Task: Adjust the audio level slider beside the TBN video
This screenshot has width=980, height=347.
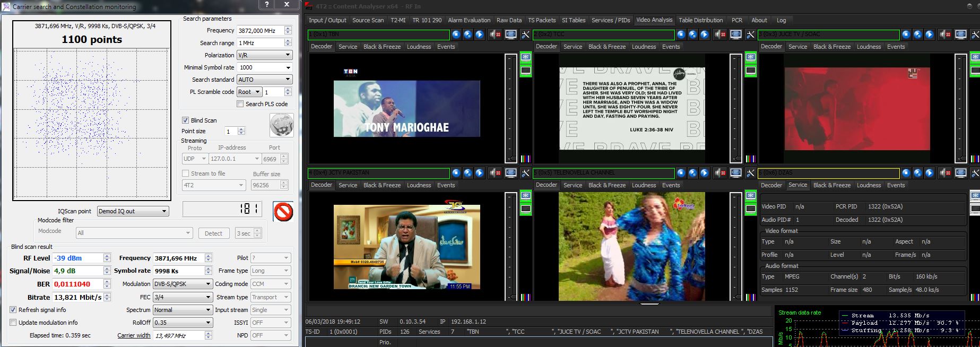Action: [x=510, y=108]
